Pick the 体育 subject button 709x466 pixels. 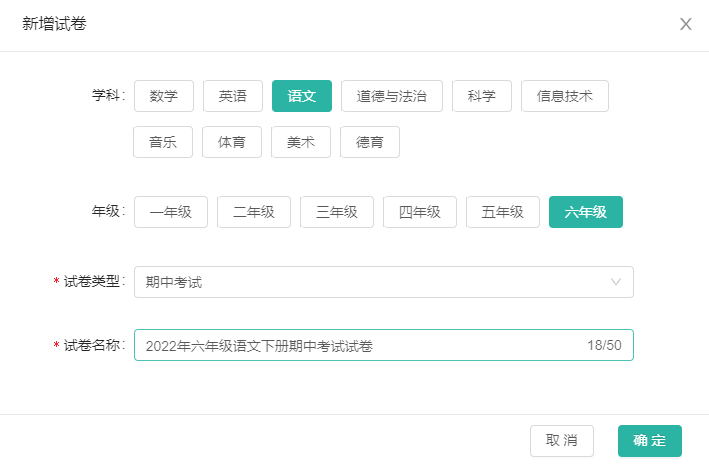(232, 142)
